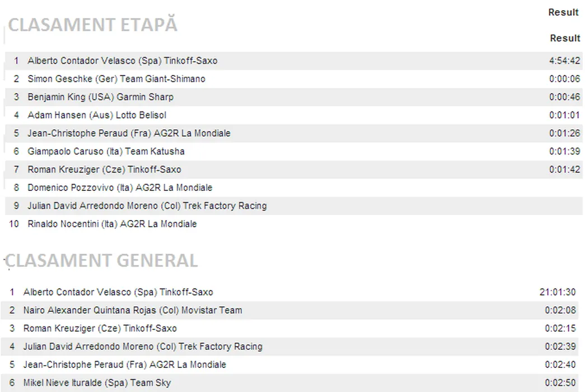Click Alberto Contador in general classification
Viewport: 588px width, 392px height.
coord(118,292)
